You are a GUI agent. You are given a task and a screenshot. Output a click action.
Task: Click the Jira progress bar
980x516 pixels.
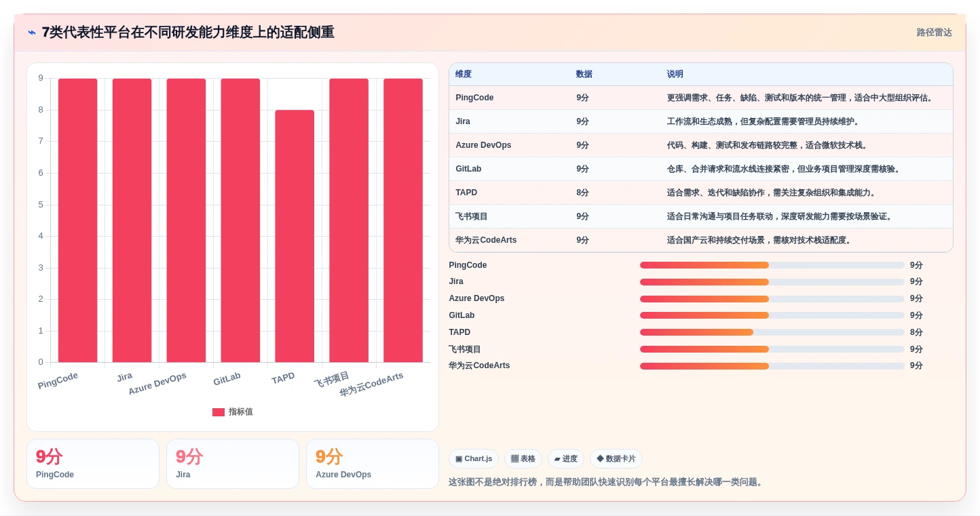point(772,281)
